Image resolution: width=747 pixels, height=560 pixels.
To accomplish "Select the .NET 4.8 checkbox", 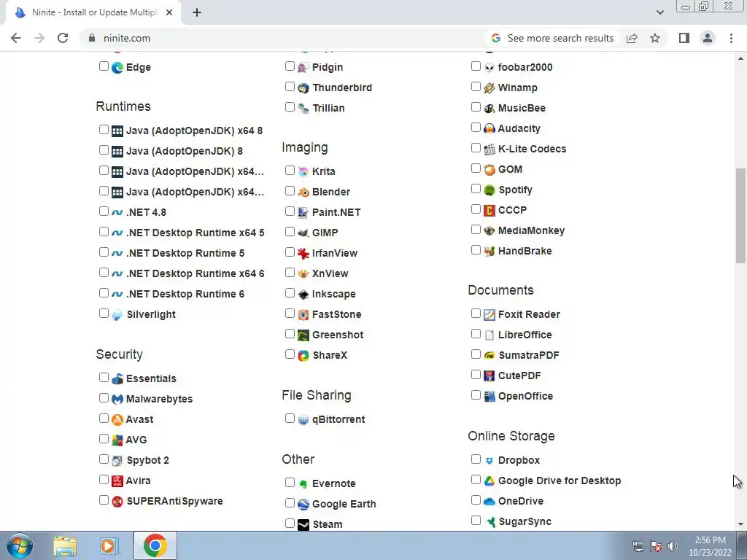I will (104, 211).
